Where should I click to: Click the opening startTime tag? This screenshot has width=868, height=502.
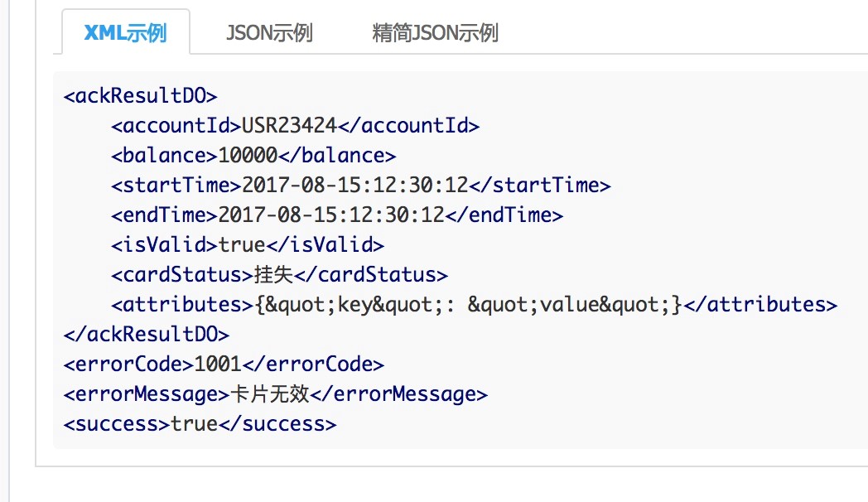176,186
